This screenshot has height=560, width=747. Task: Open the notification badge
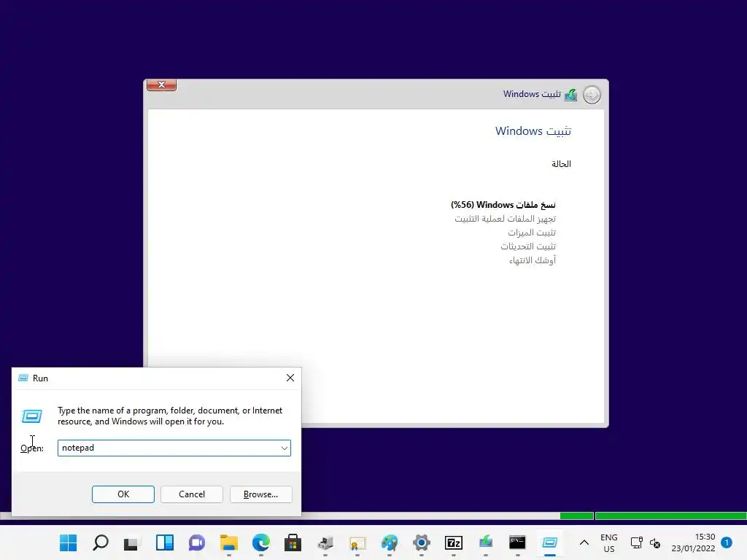pyautogui.click(x=727, y=542)
